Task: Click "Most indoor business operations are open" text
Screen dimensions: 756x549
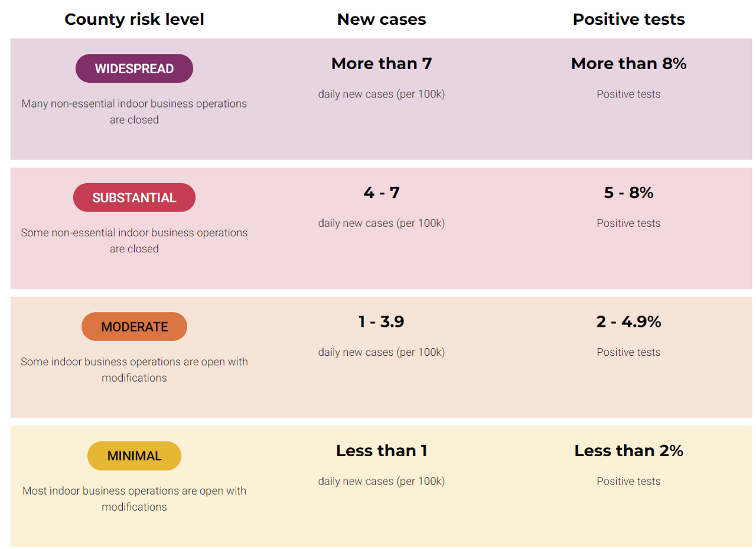Action: [x=134, y=491]
